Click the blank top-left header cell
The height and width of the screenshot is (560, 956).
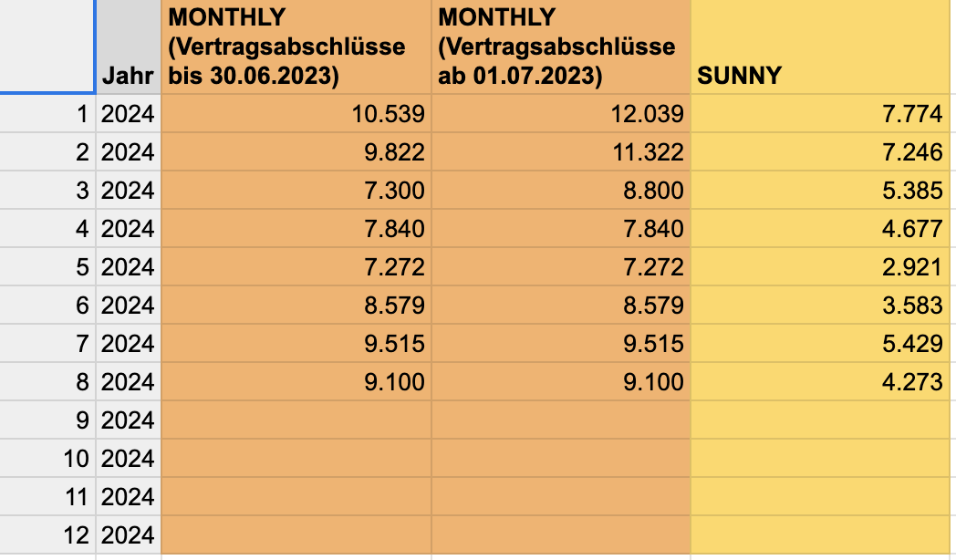click(x=47, y=47)
